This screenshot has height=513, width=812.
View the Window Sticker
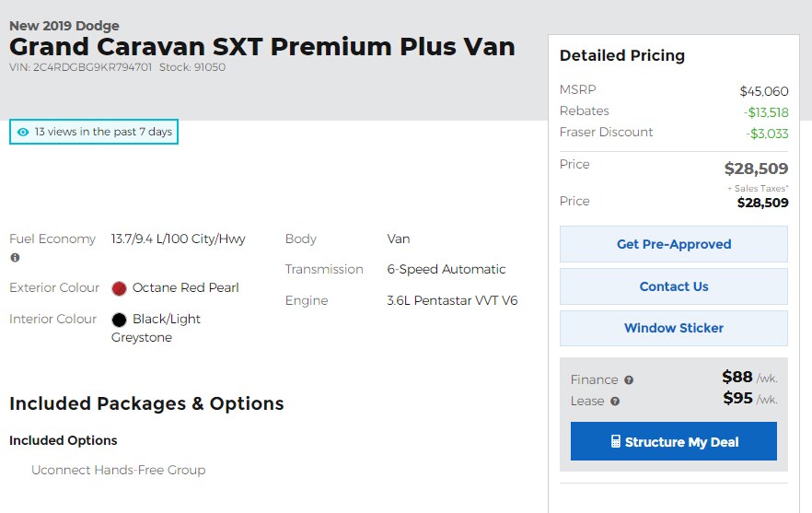pyautogui.click(x=674, y=328)
